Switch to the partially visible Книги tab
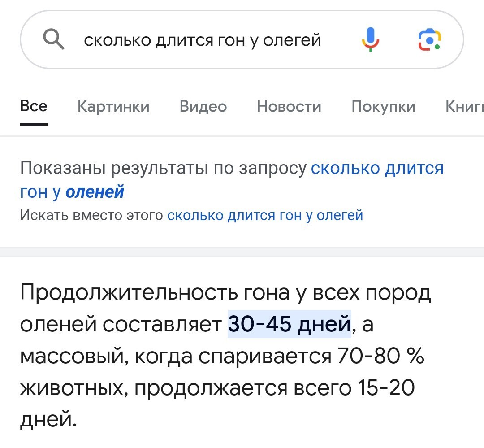 (465, 107)
